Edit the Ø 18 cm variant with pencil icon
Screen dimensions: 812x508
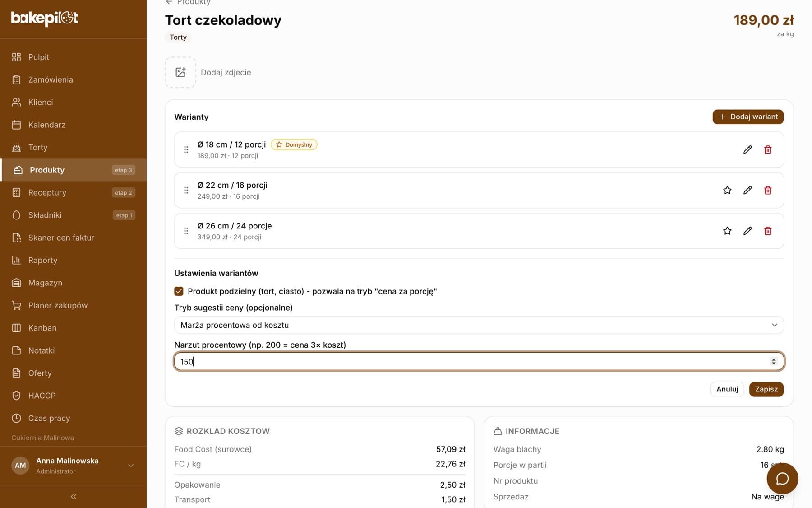[747, 149]
